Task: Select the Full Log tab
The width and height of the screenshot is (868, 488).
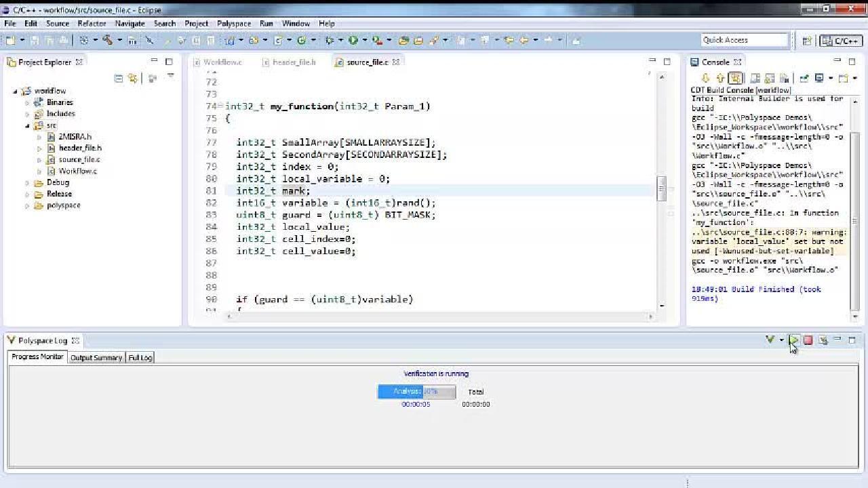Action: click(x=140, y=357)
